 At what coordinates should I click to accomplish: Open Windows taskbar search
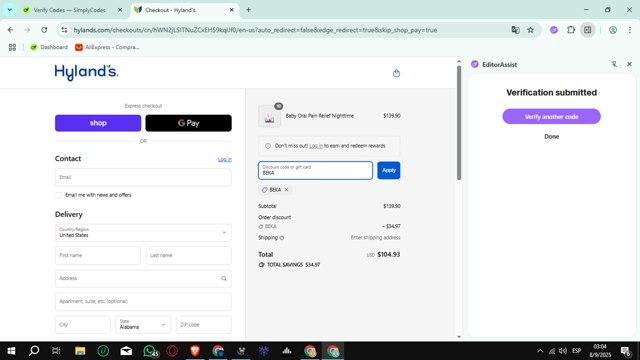(34, 351)
